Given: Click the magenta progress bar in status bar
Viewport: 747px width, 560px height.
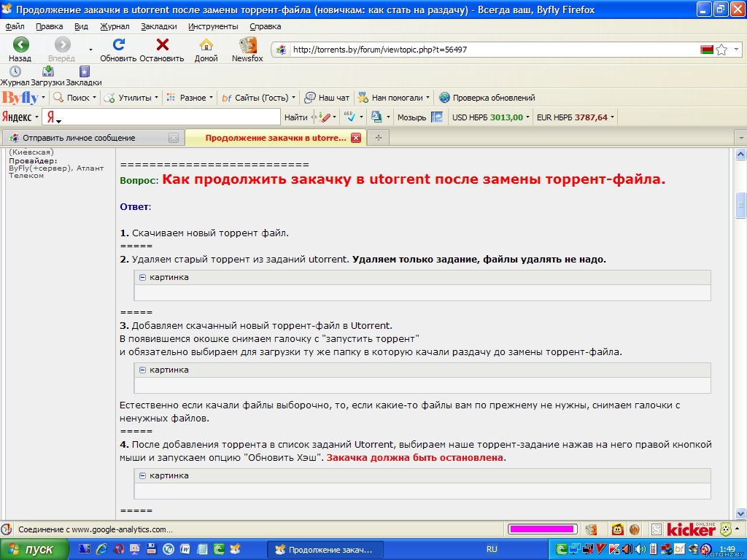Looking at the screenshot, I should tap(542, 529).
